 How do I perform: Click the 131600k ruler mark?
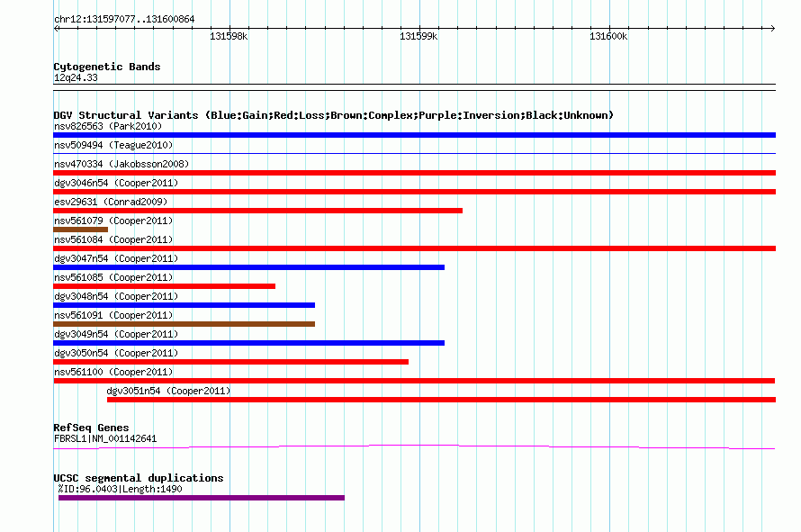pos(608,36)
